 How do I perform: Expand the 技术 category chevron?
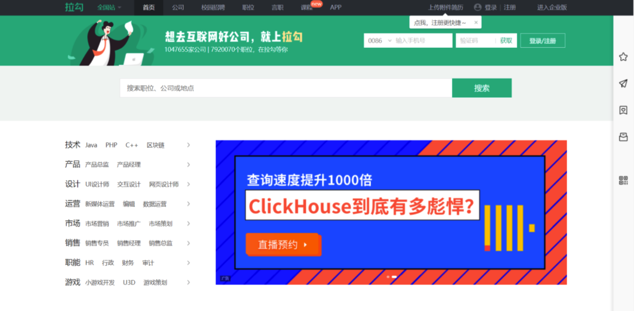[188, 145]
